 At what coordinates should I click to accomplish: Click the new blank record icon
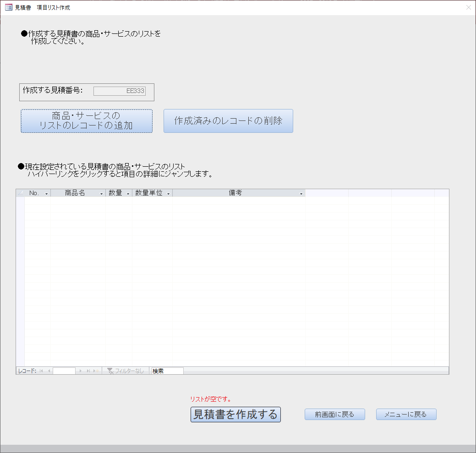pyautogui.click(x=96, y=371)
